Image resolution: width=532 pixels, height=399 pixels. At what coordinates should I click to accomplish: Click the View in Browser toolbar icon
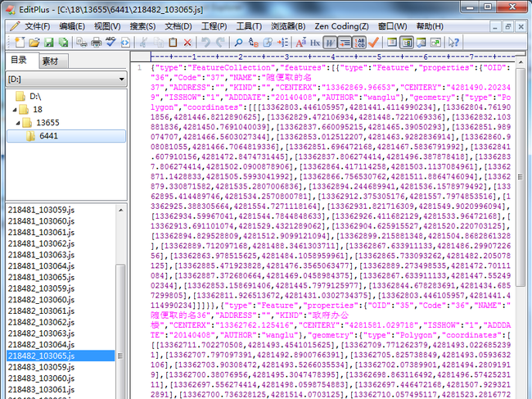(125, 43)
